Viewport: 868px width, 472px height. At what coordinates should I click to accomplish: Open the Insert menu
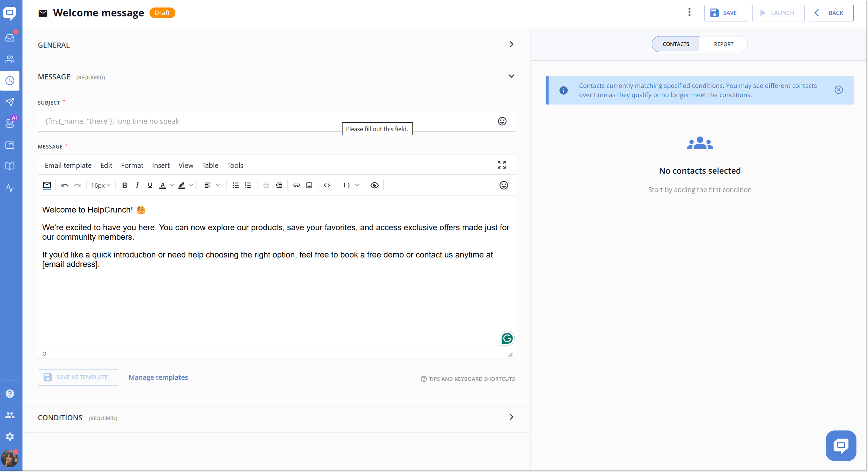coord(161,165)
